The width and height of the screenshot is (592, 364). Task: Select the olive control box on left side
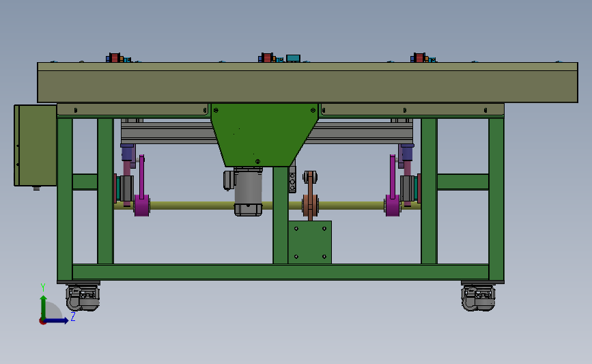[35, 145]
